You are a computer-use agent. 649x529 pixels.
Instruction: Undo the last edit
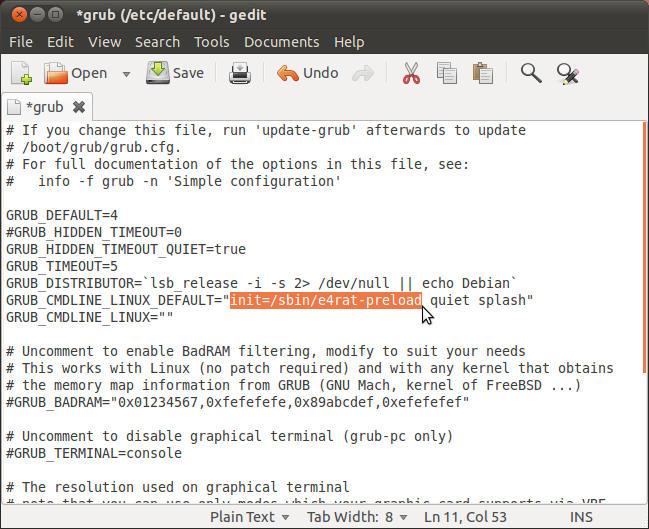coord(308,73)
